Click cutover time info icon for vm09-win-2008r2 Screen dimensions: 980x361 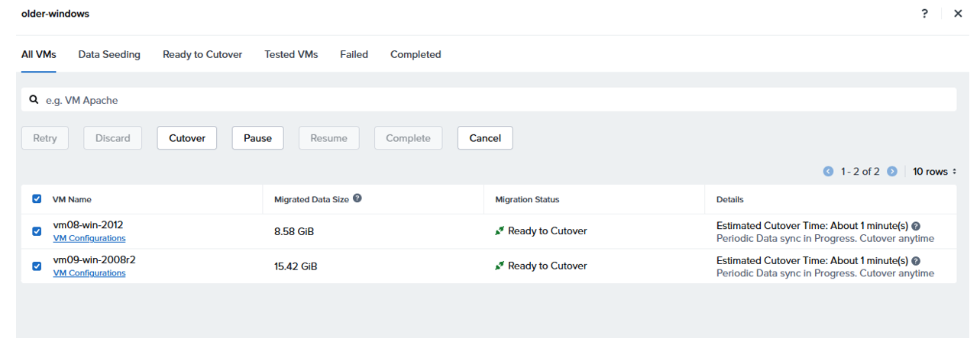(x=916, y=261)
